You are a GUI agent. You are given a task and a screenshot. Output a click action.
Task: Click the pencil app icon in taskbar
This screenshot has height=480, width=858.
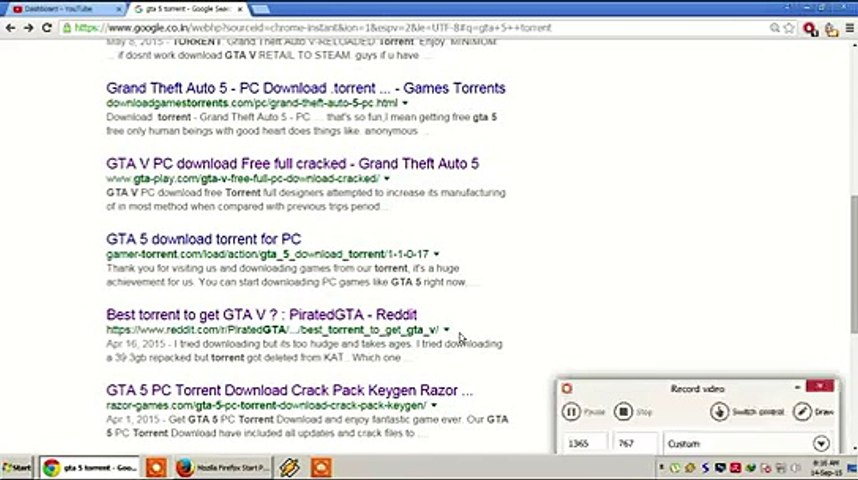[289, 467]
